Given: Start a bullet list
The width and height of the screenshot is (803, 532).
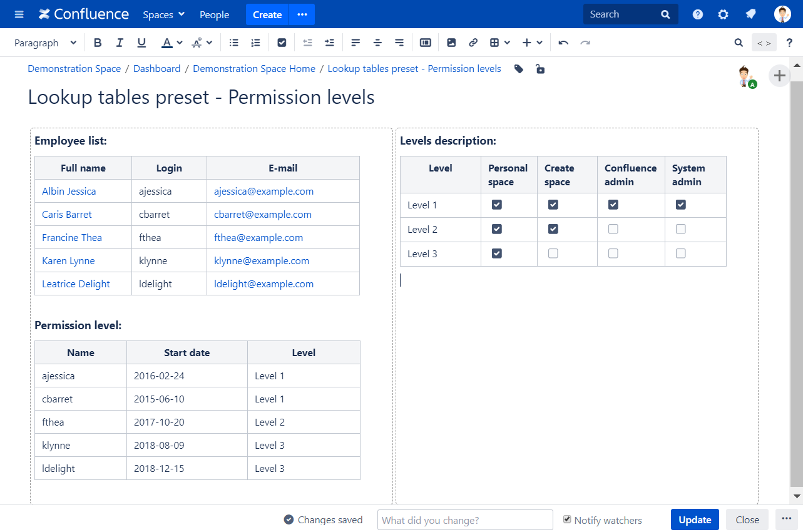Looking at the screenshot, I should tap(234, 43).
